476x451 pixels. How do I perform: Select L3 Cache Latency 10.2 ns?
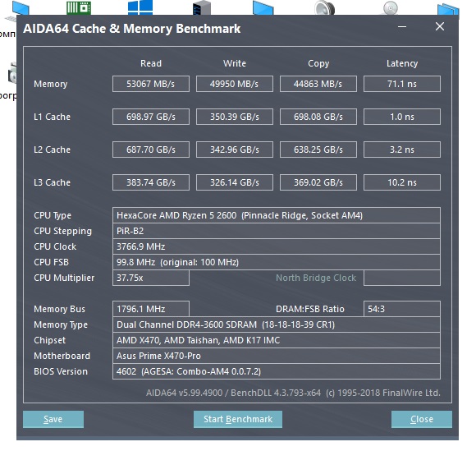click(x=402, y=182)
